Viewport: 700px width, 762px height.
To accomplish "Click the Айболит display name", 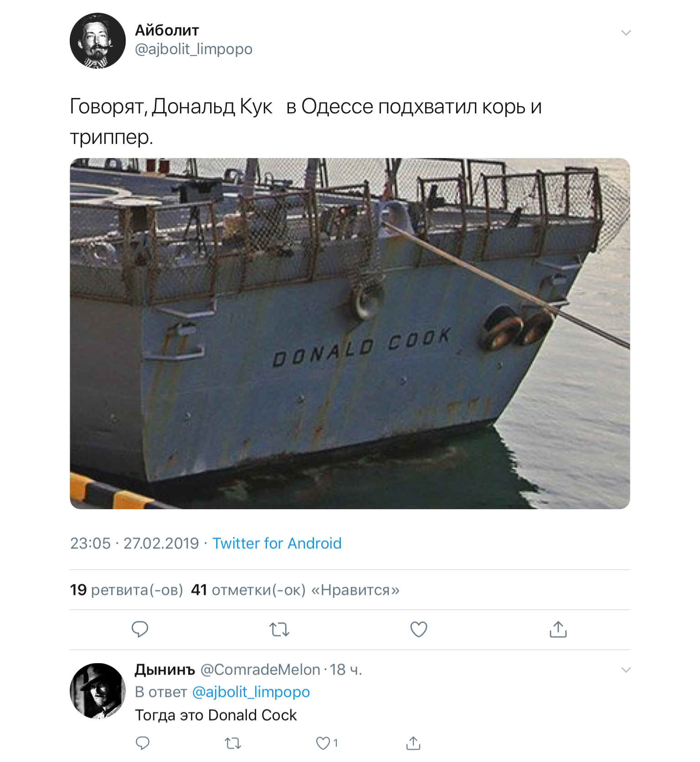I will pyautogui.click(x=167, y=31).
